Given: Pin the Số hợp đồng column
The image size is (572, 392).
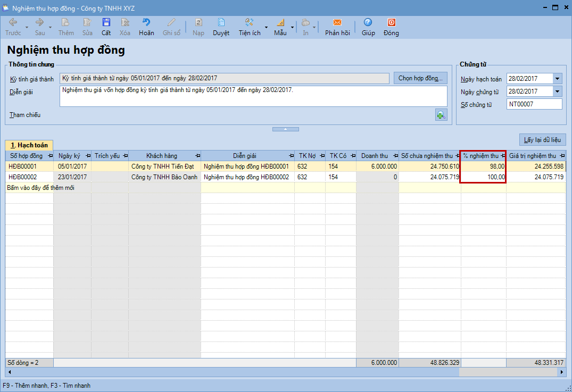Looking at the screenshot, I should (50, 156).
